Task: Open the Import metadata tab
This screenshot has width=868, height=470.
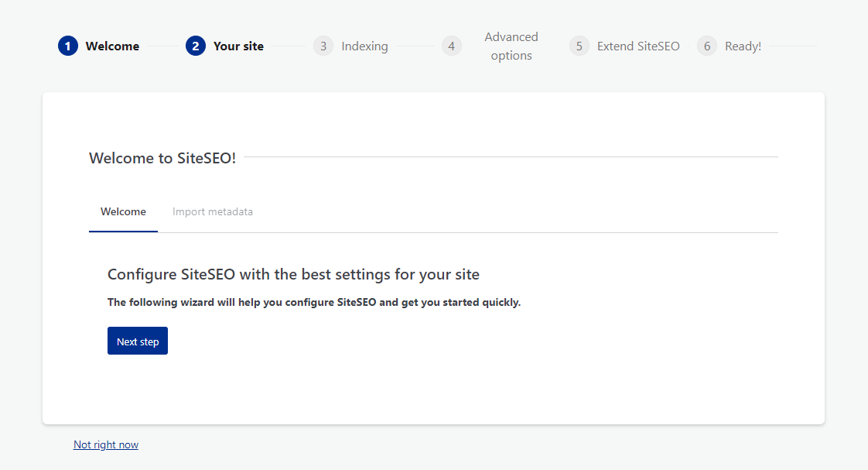Action: point(213,211)
